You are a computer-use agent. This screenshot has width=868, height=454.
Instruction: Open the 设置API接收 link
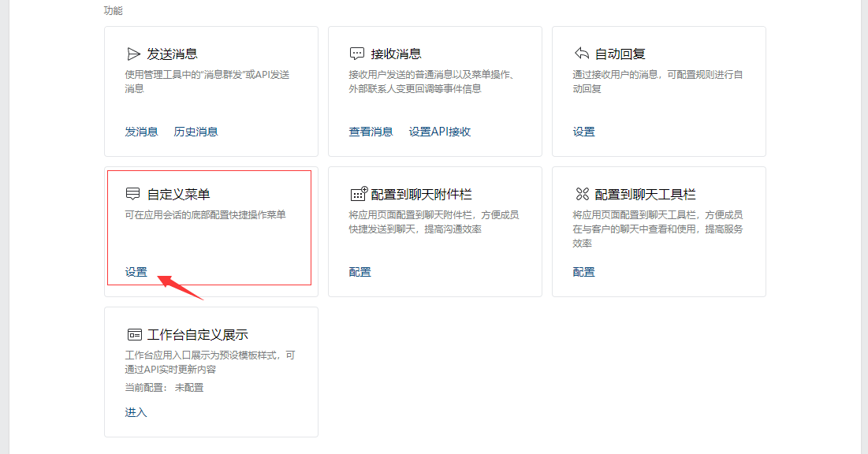[440, 132]
